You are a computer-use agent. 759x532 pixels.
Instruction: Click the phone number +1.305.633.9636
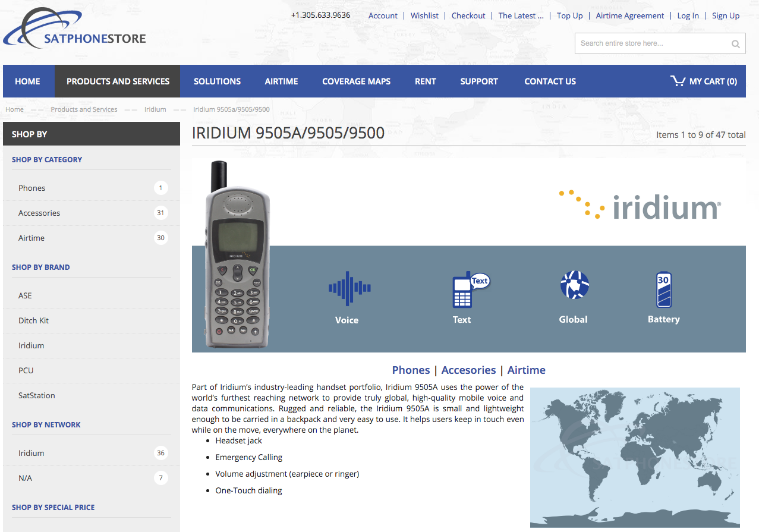coord(320,15)
